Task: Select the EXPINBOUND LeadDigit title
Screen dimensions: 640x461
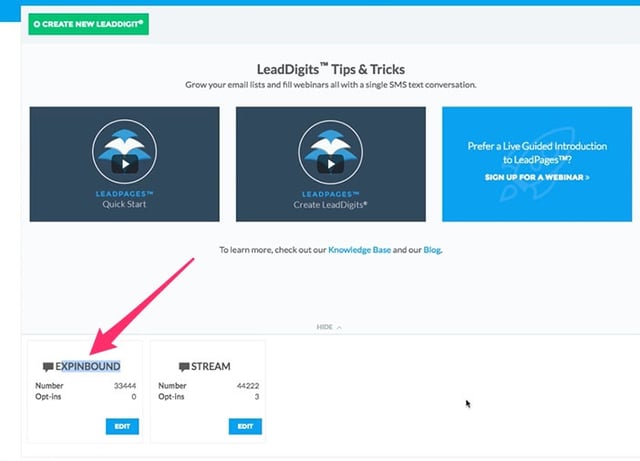Action: (88, 366)
